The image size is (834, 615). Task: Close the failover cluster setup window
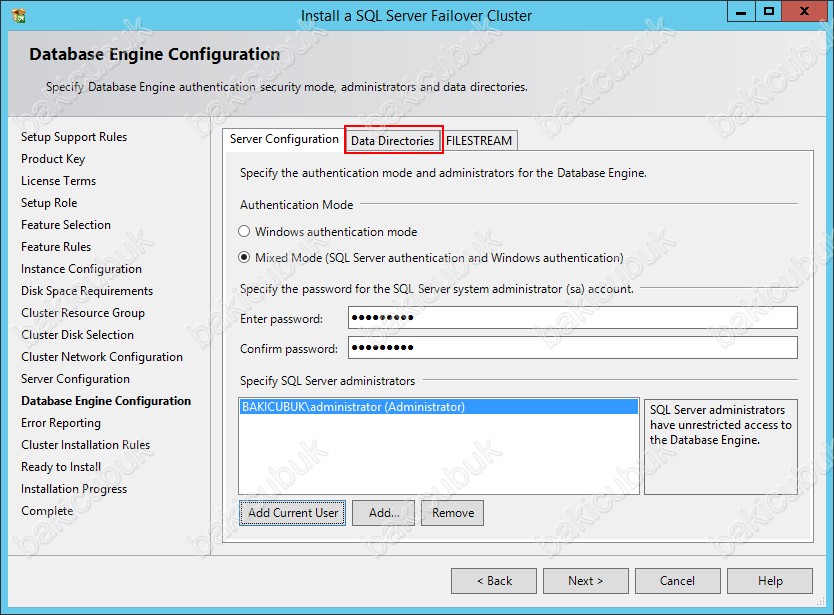tap(804, 12)
